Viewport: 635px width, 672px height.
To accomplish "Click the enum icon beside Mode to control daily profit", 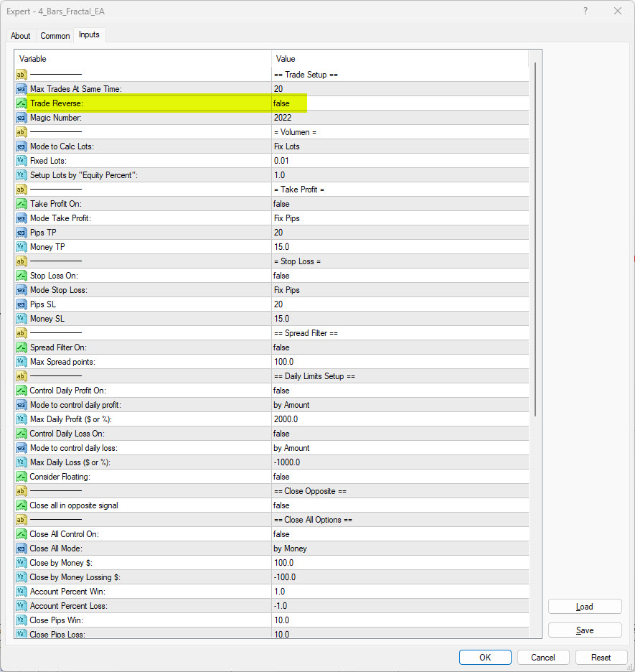I will (22, 405).
